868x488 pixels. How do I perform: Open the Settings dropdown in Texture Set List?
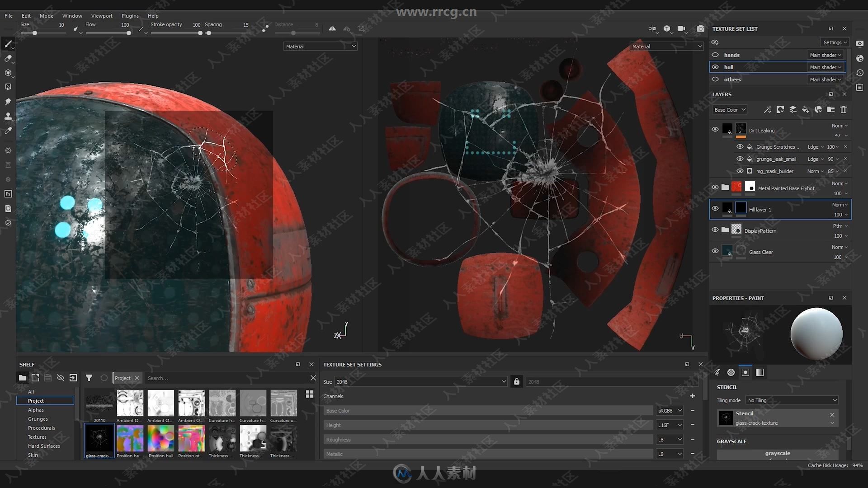coord(835,42)
